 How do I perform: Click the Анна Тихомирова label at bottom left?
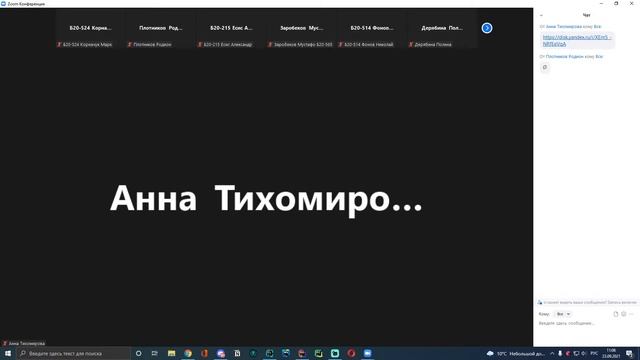[27, 344]
